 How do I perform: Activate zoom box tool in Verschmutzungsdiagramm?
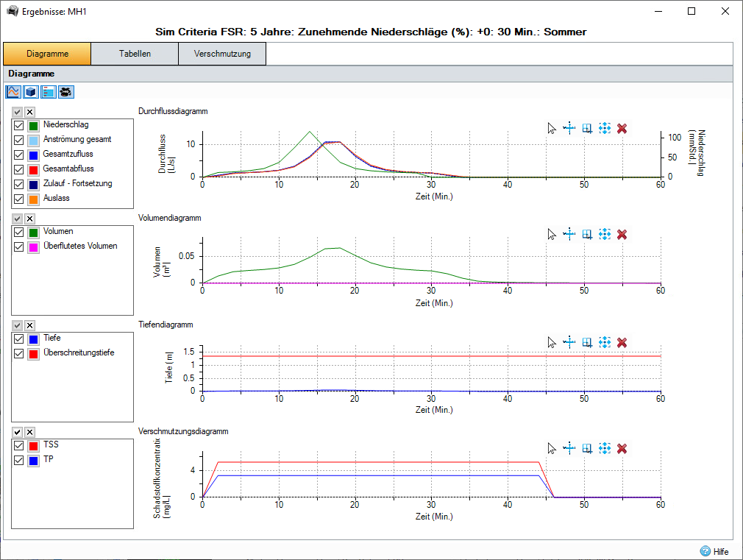pyautogui.click(x=587, y=448)
